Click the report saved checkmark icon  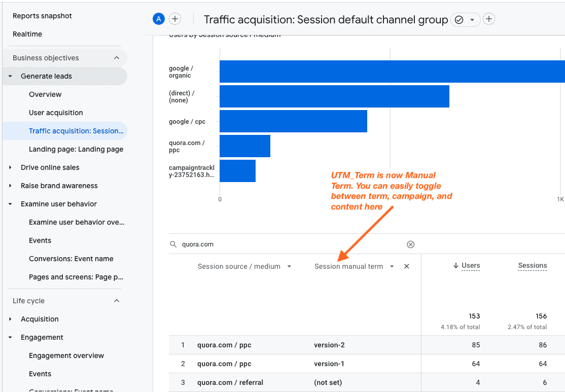click(458, 19)
